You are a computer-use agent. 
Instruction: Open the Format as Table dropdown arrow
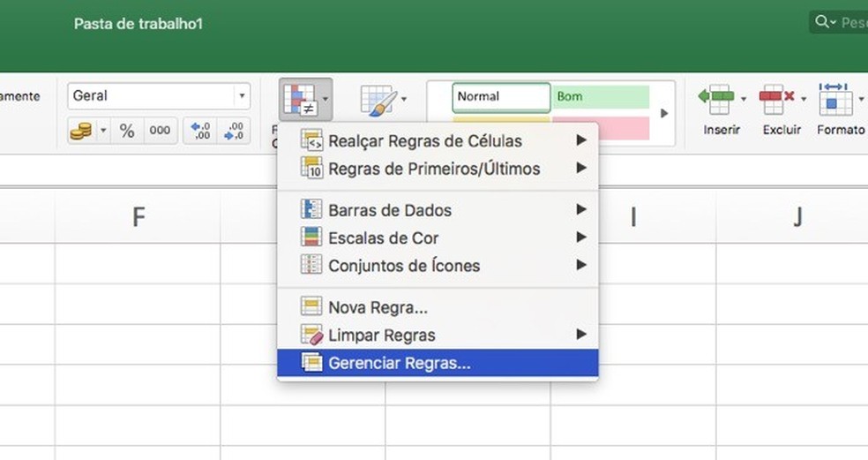click(404, 100)
